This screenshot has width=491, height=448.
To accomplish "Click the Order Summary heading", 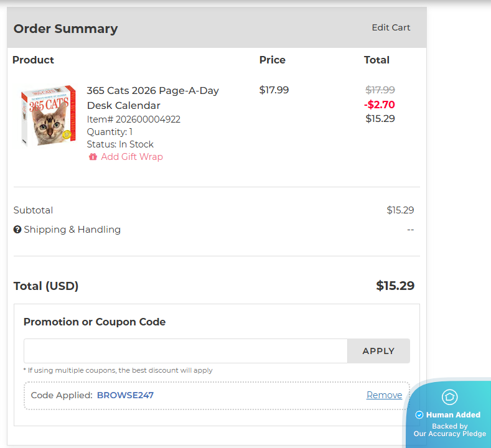I will [65, 29].
